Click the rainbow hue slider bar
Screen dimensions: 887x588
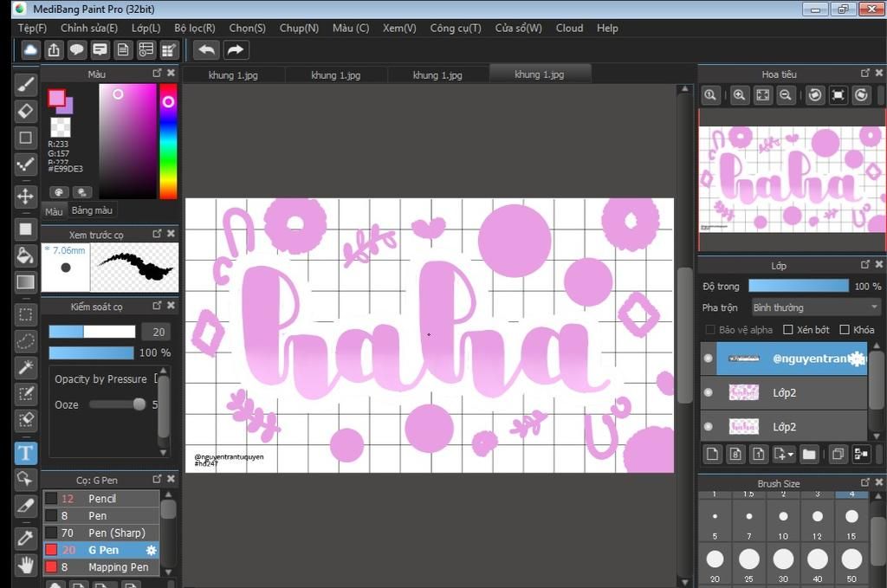[x=168, y=143]
